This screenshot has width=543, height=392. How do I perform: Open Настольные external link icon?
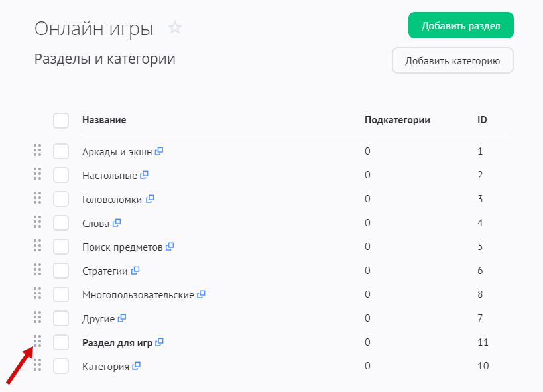click(x=144, y=175)
